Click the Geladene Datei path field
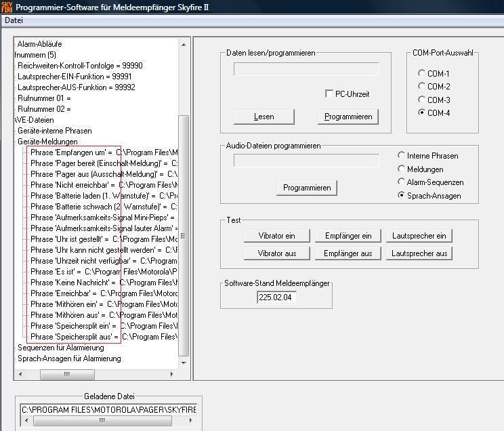 click(108, 409)
